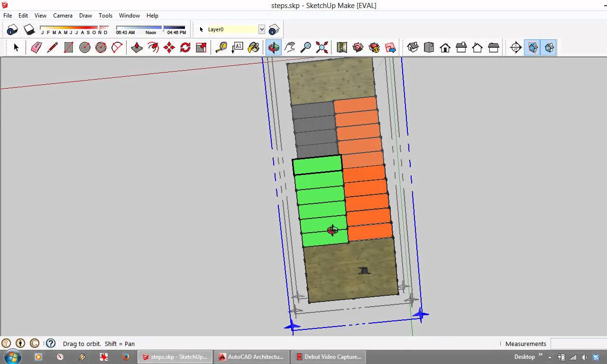Viewport: 607px width, 364px height.
Task: Switch to the Orbit tool
Action: (x=273, y=47)
